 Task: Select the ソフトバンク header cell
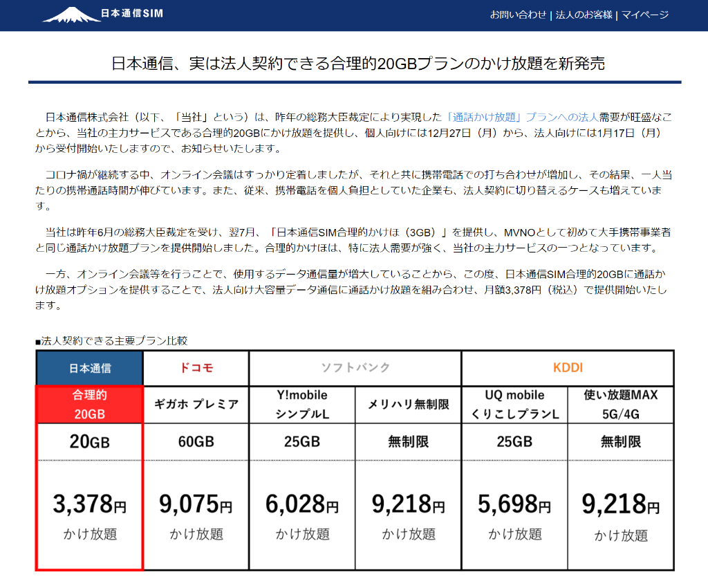(355, 368)
